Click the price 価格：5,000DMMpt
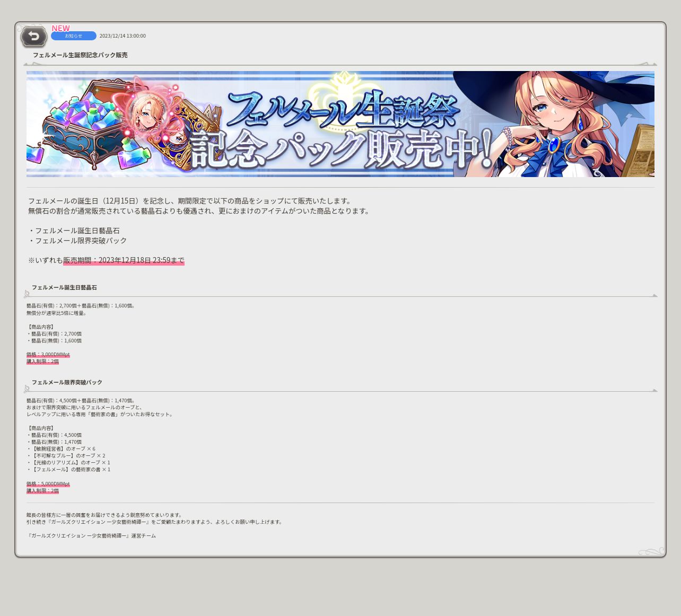The height and width of the screenshot is (616, 681). pos(48,484)
